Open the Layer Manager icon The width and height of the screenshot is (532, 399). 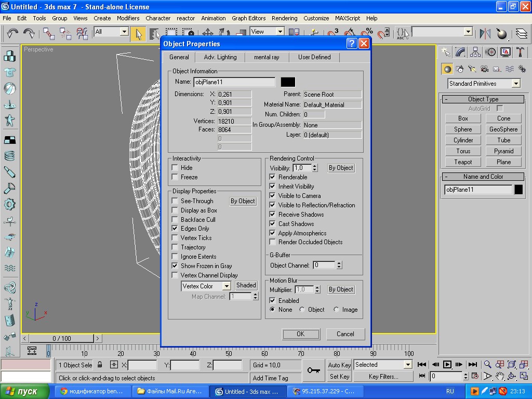click(522, 33)
